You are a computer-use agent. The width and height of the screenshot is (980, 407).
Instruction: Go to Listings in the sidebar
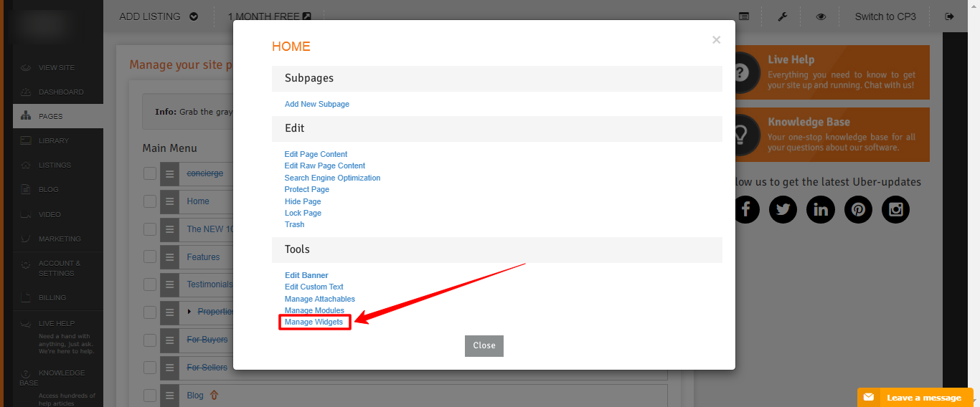coord(55,166)
